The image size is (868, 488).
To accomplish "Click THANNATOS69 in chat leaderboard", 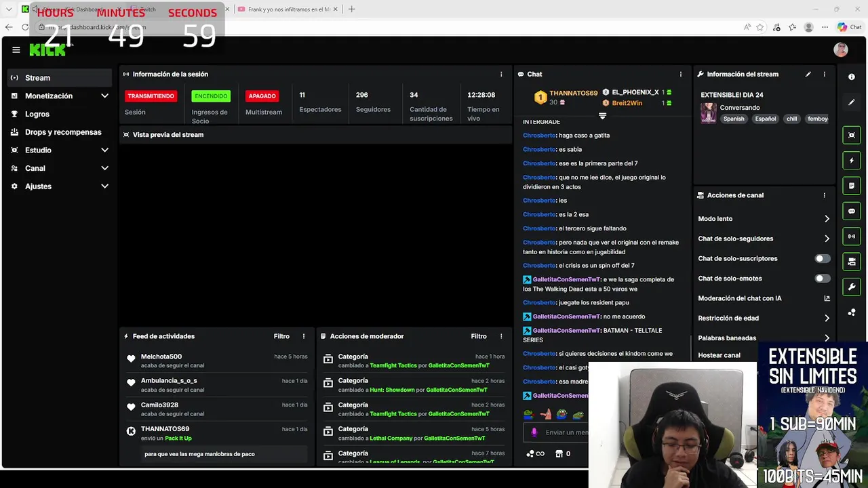I will tap(573, 93).
